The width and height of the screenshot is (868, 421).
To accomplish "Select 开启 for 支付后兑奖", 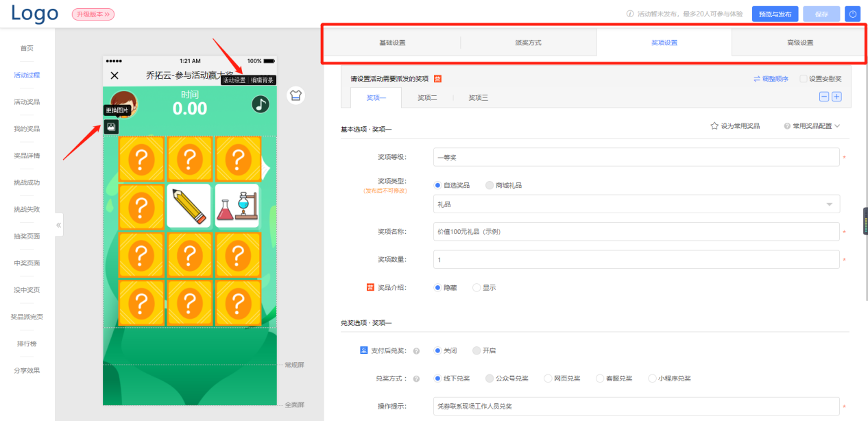I will [477, 350].
